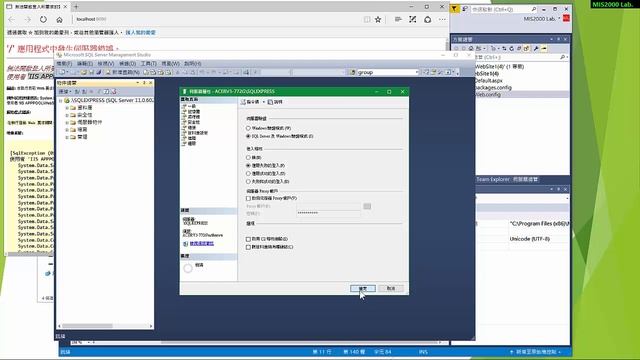Select Web.config in Solution Explorer

488,94
